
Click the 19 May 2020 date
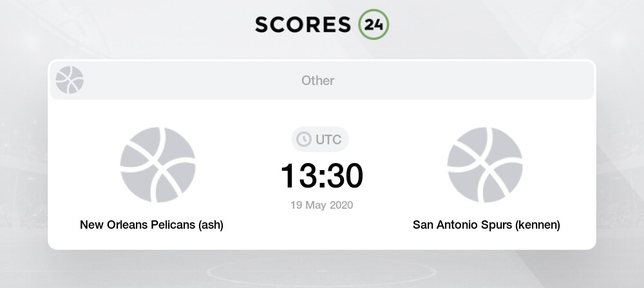pos(321,205)
